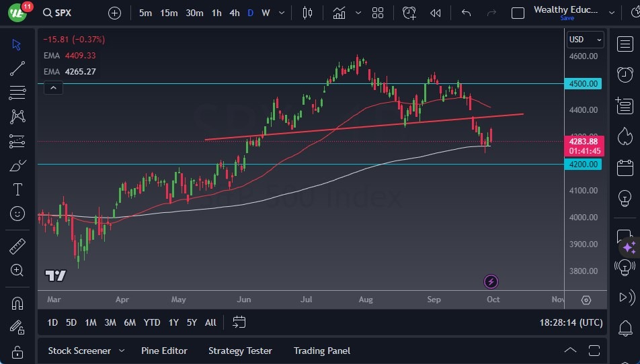
Task: Click the Replay rewind button
Action: [436, 13]
